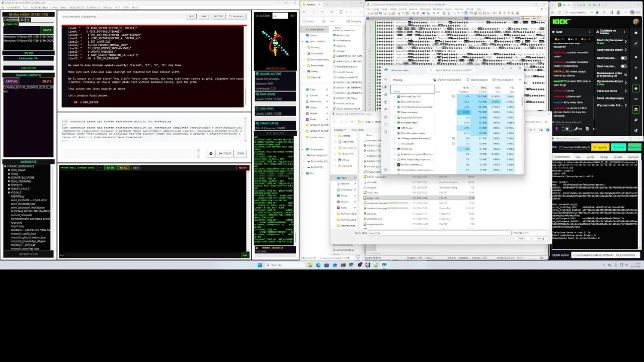Open the Quantum Core panel icon

pyautogui.click(x=257, y=74)
